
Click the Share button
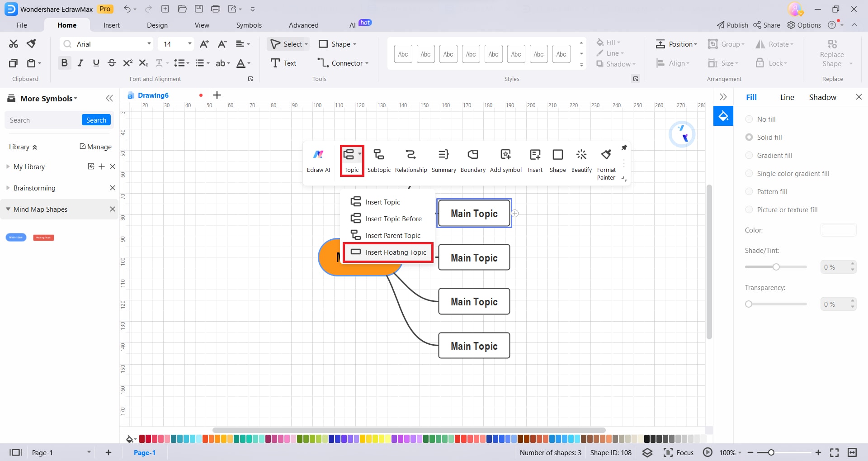coord(767,25)
